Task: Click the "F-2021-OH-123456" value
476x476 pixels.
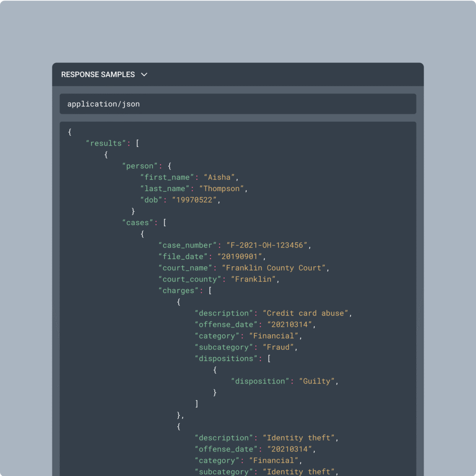Action: coord(267,245)
